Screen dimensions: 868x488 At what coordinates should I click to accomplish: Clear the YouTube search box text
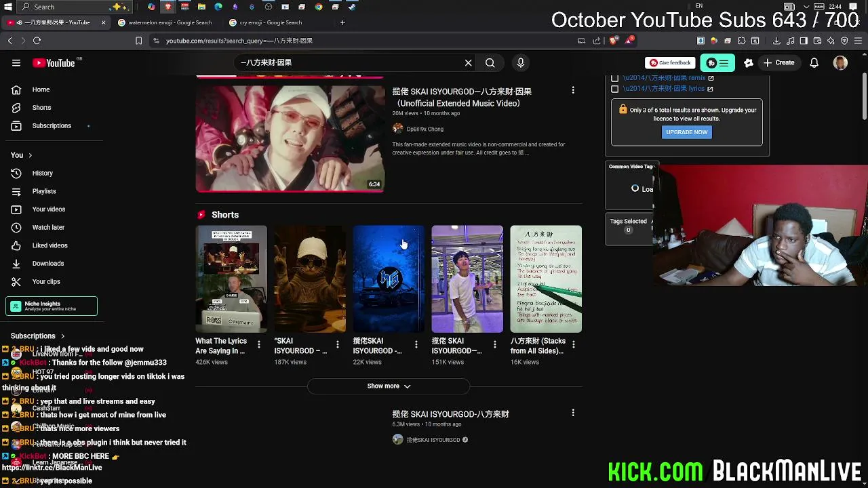[x=468, y=63]
